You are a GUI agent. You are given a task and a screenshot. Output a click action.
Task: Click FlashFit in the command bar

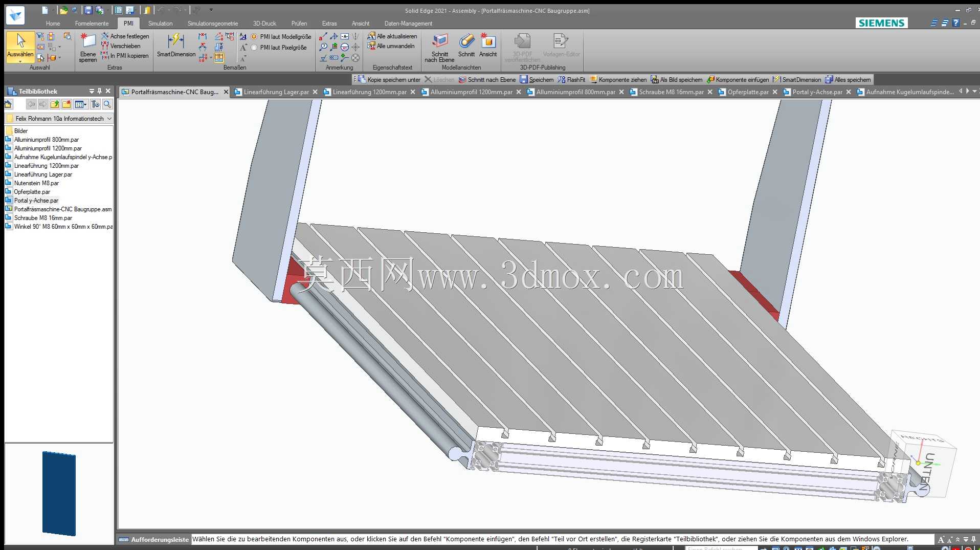click(x=571, y=80)
